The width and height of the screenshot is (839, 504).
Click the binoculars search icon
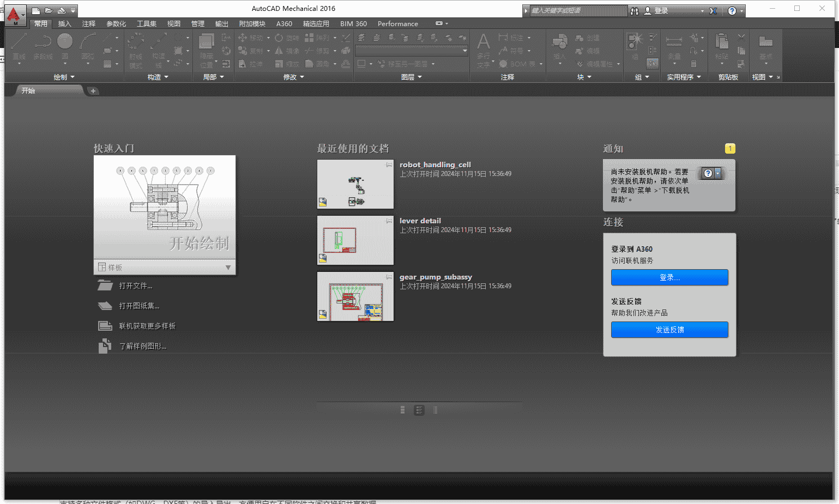[x=635, y=10]
